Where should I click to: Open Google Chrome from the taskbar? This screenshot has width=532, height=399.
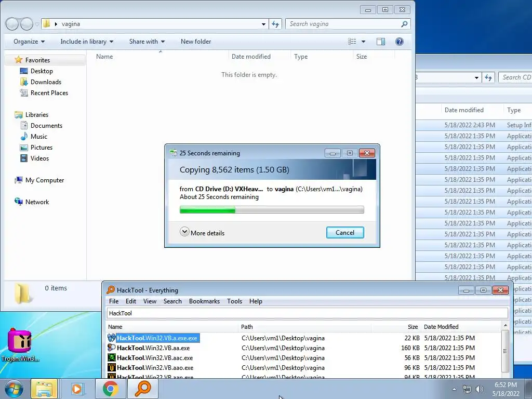[x=110, y=389]
